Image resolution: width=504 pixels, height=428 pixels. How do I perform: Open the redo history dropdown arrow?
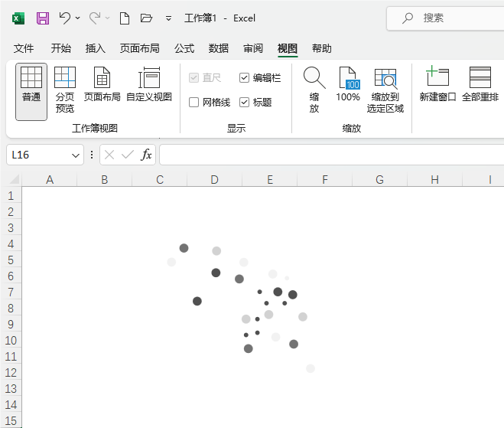click(107, 18)
